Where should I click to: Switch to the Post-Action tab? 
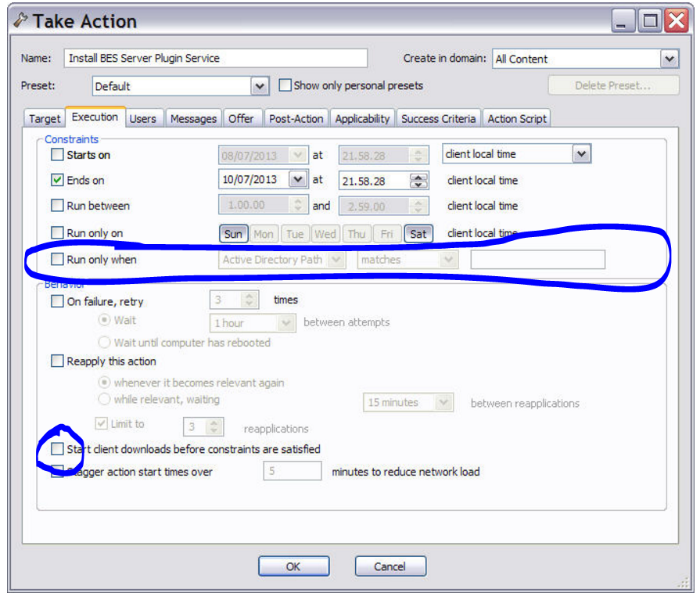coord(296,119)
